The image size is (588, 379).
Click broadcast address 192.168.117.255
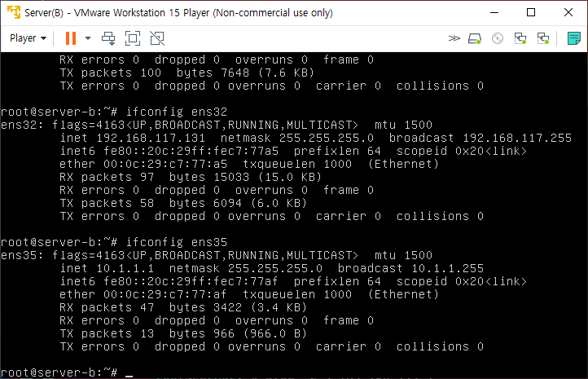pyautogui.click(x=517, y=138)
